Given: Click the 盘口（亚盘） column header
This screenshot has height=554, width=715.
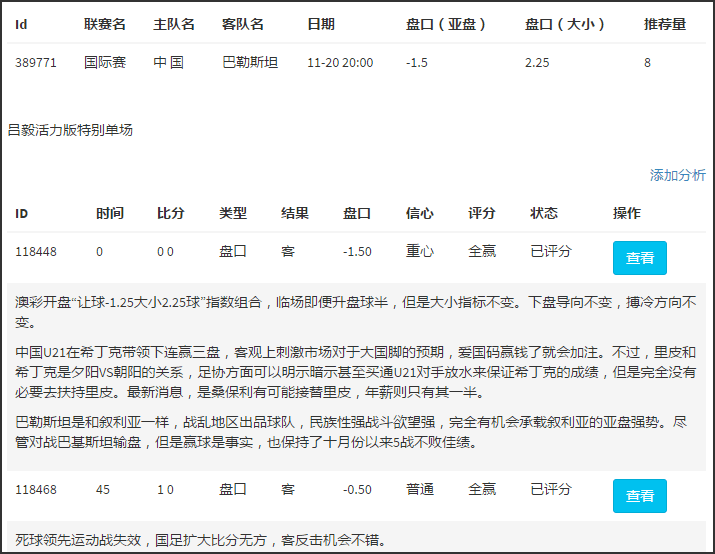Looking at the screenshot, I should (446, 24).
